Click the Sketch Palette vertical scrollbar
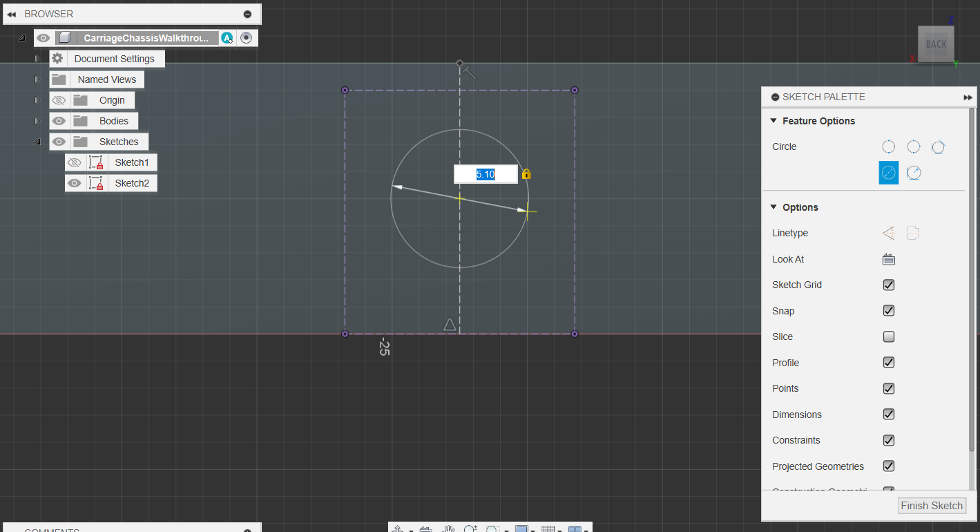 click(x=972, y=280)
